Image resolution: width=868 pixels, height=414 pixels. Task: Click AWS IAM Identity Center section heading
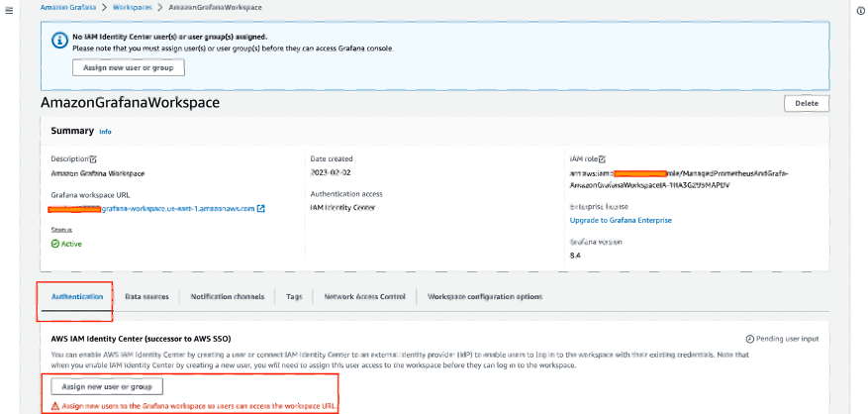(x=141, y=338)
